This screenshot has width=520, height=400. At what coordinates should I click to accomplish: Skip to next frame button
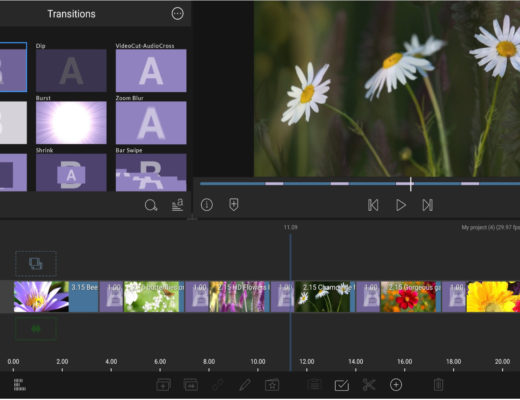pos(428,205)
